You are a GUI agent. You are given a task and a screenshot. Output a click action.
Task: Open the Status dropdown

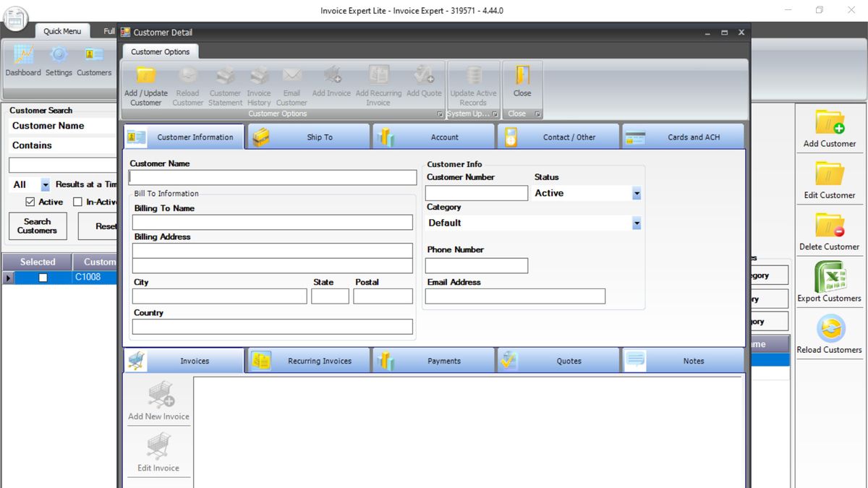tap(635, 193)
